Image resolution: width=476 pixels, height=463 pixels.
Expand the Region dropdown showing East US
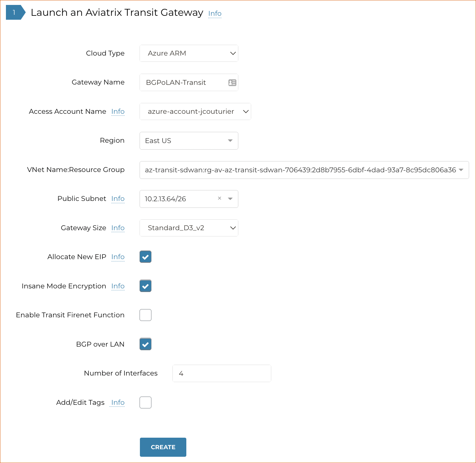point(189,141)
